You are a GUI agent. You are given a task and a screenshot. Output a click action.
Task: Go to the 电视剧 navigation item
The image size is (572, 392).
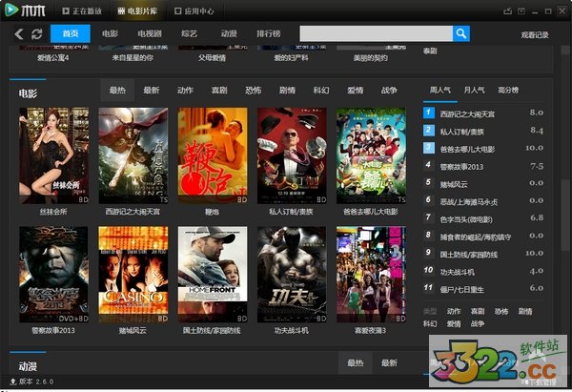coord(150,33)
